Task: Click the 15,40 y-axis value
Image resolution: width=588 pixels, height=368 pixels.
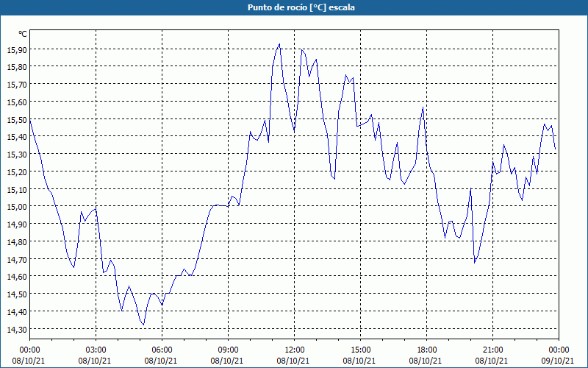Action: [16, 137]
